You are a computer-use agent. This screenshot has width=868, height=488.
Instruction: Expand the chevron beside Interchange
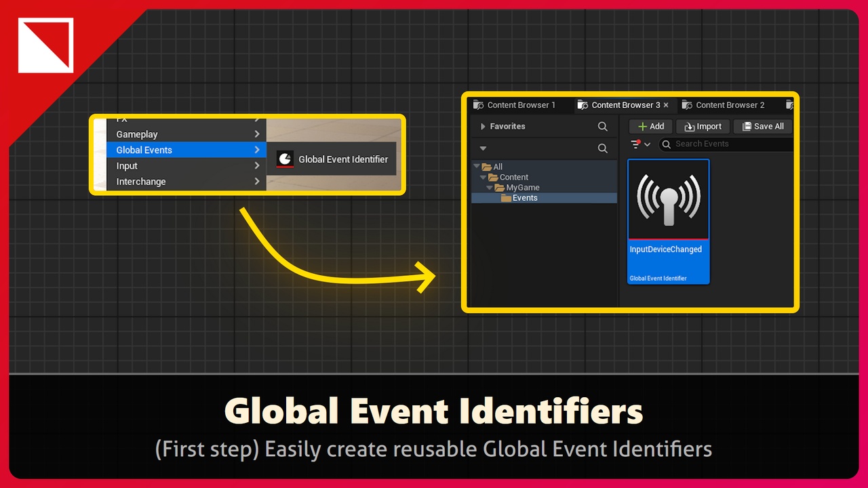257,181
